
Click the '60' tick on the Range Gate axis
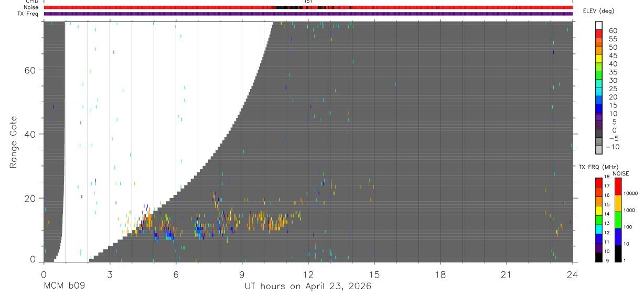(x=30, y=70)
